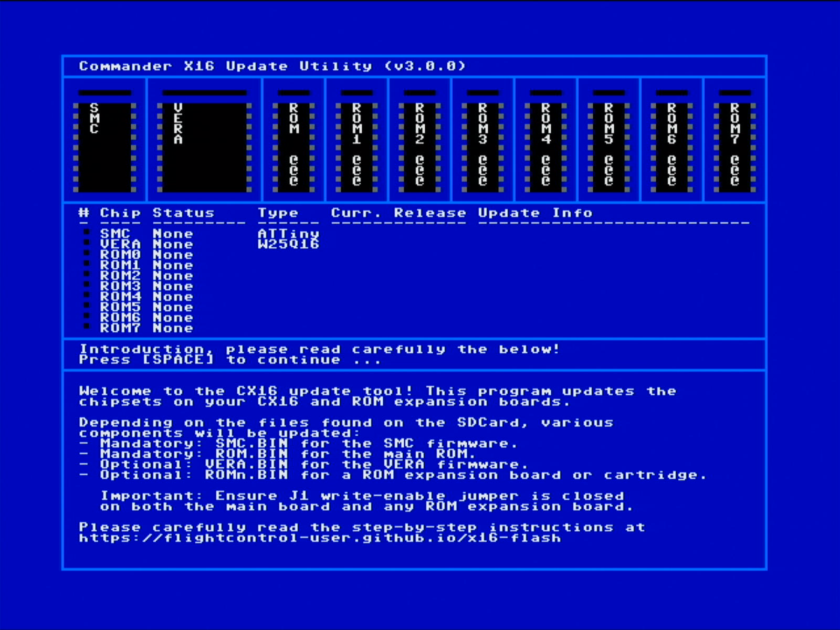Click the 'Type' column header

(x=278, y=213)
